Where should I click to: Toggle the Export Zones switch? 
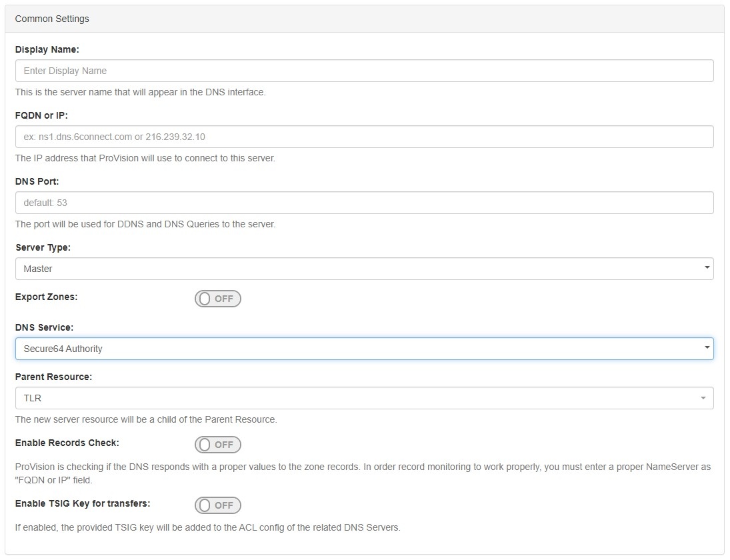(218, 299)
